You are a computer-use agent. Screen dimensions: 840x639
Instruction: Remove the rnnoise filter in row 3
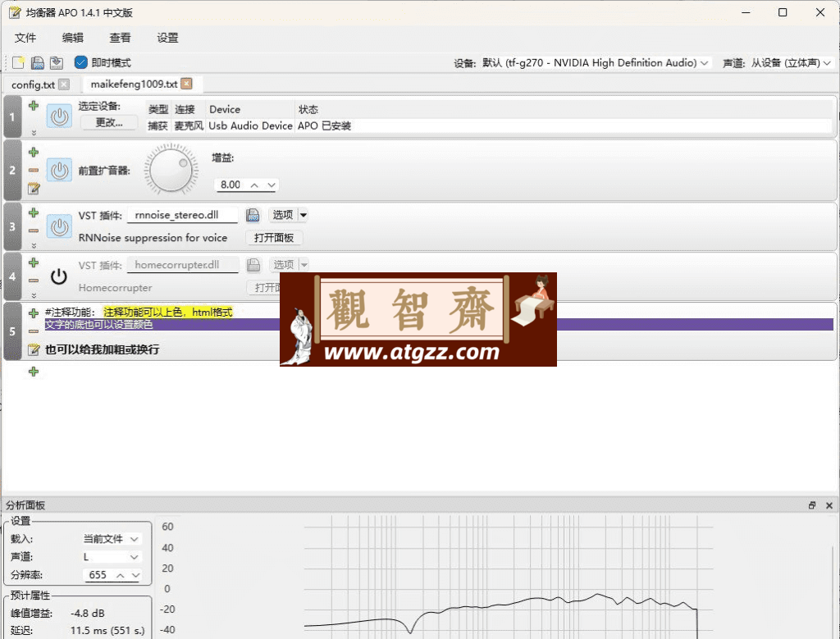click(x=34, y=230)
